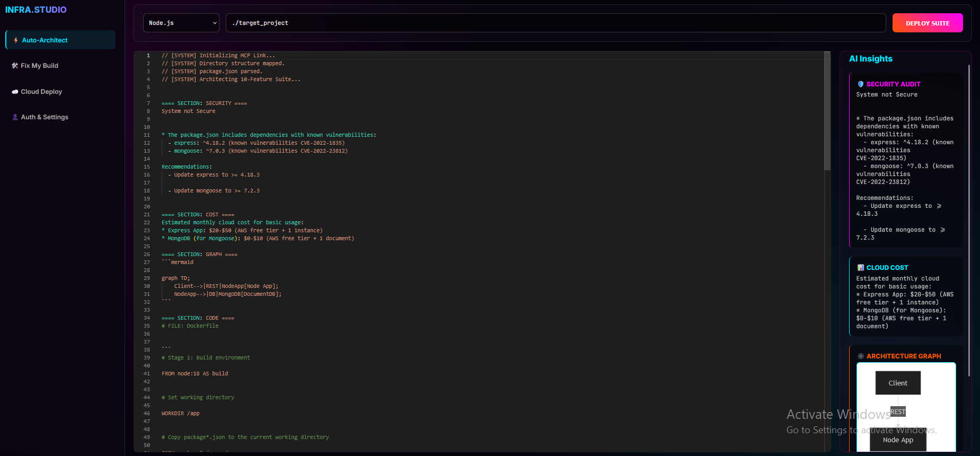
Task: Select the Client node in architecture graph
Action: [898, 383]
